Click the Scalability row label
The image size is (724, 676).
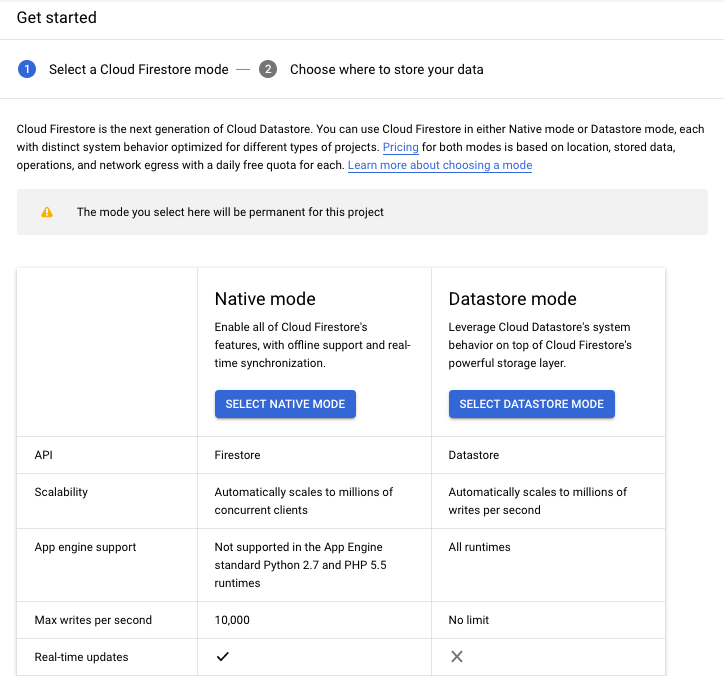coord(61,492)
